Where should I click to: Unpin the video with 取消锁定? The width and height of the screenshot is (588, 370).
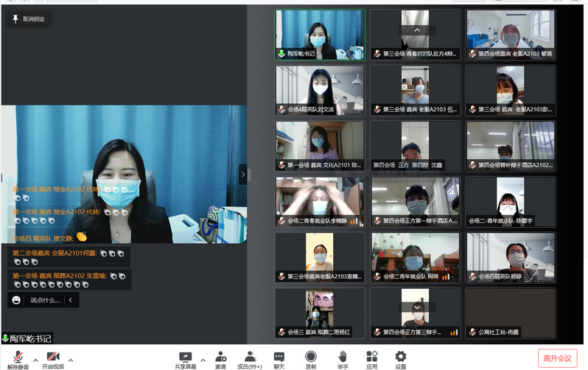coord(29,19)
